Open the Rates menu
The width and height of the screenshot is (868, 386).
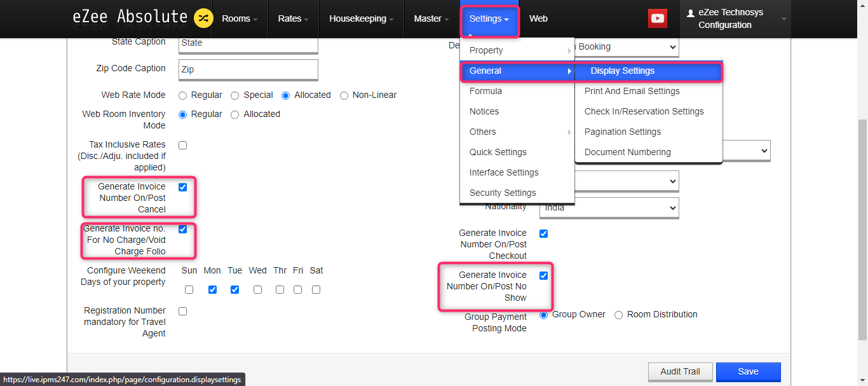tap(293, 18)
